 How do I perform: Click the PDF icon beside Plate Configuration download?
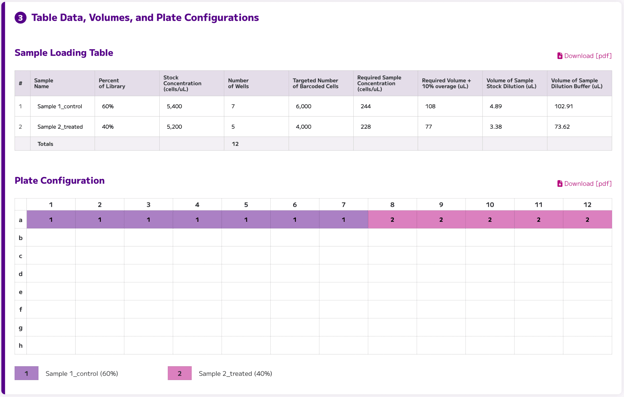[560, 183]
